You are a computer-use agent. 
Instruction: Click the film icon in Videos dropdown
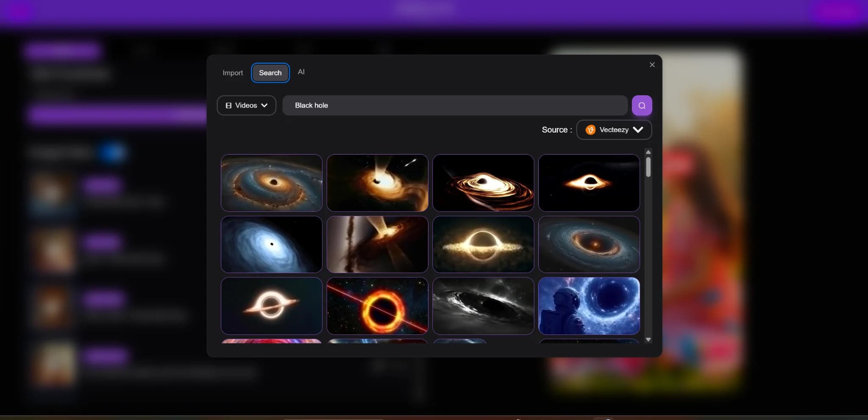click(x=228, y=105)
